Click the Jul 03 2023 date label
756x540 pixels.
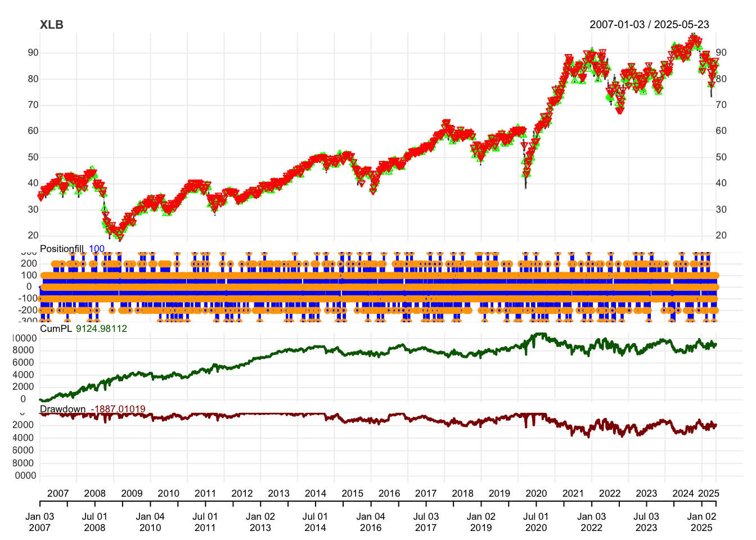pos(646,522)
